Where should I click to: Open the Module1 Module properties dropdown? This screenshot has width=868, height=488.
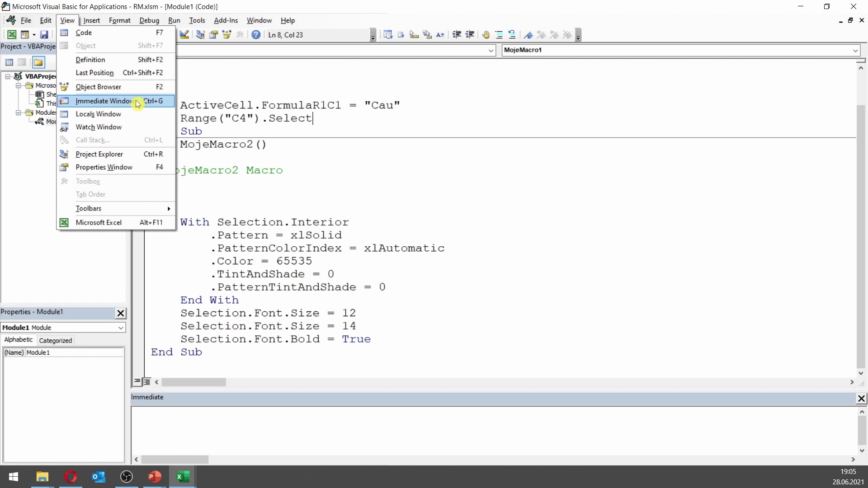(x=121, y=328)
